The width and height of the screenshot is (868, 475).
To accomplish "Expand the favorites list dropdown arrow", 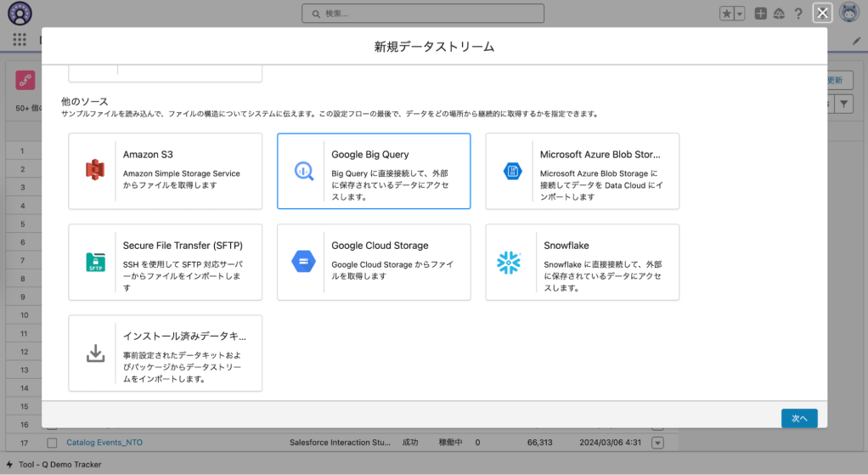I will point(740,14).
